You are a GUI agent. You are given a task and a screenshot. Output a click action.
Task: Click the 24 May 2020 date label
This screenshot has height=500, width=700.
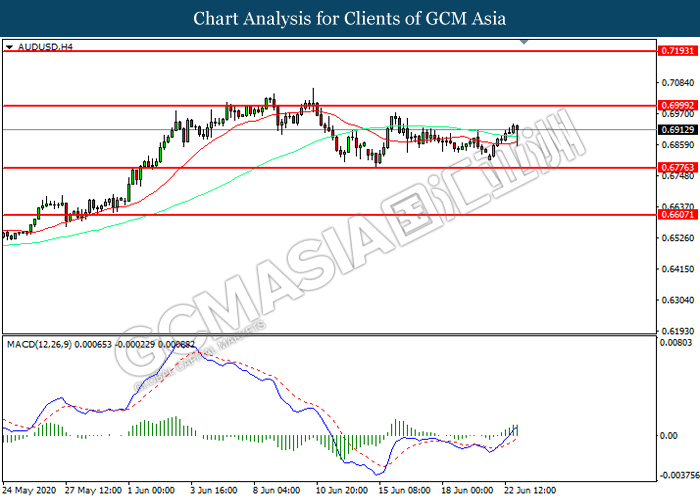[29, 491]
